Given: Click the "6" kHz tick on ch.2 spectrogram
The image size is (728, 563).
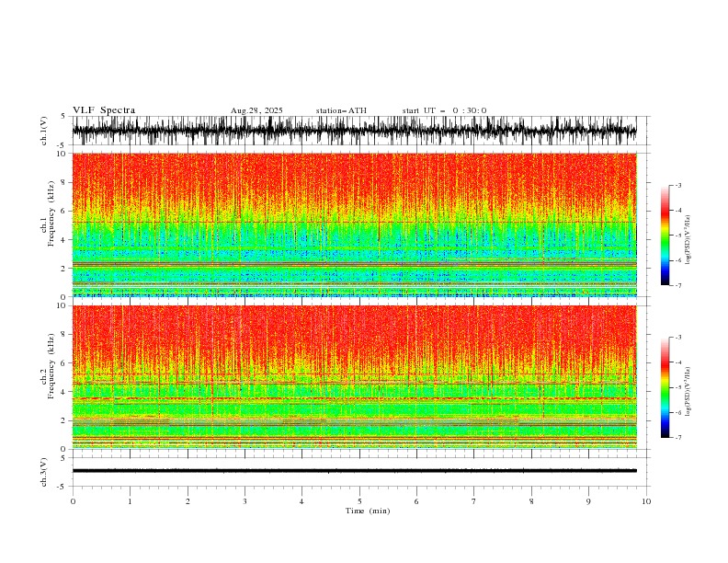Looking at the screenshot, I should [x=64, y=363].
